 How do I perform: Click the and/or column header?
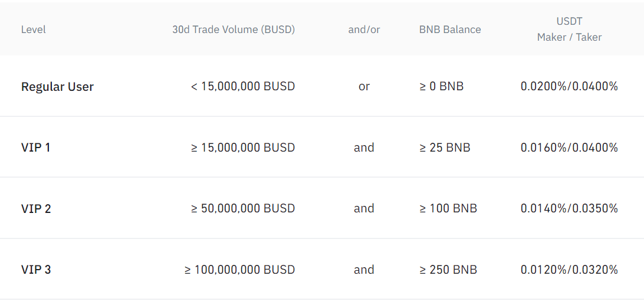(364, 29)
